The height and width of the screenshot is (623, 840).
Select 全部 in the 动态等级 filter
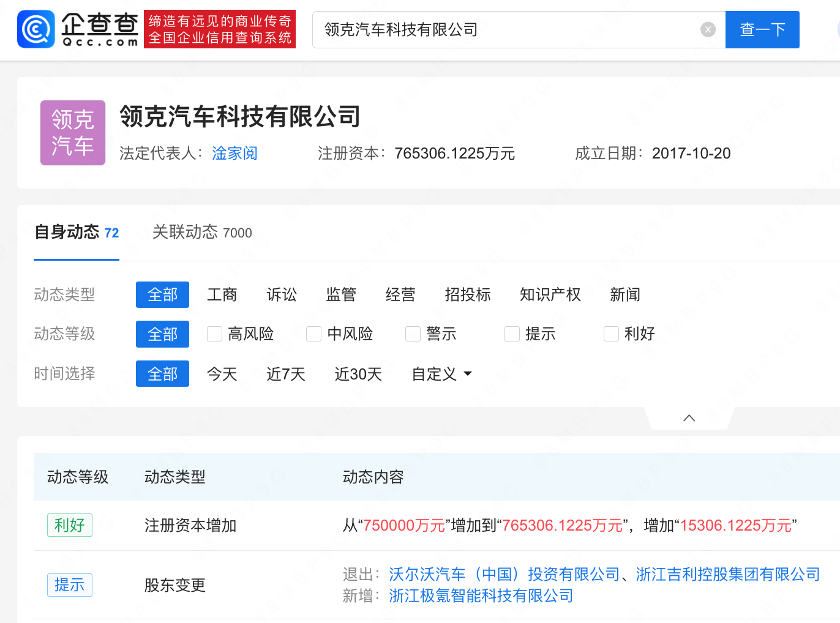162,334
